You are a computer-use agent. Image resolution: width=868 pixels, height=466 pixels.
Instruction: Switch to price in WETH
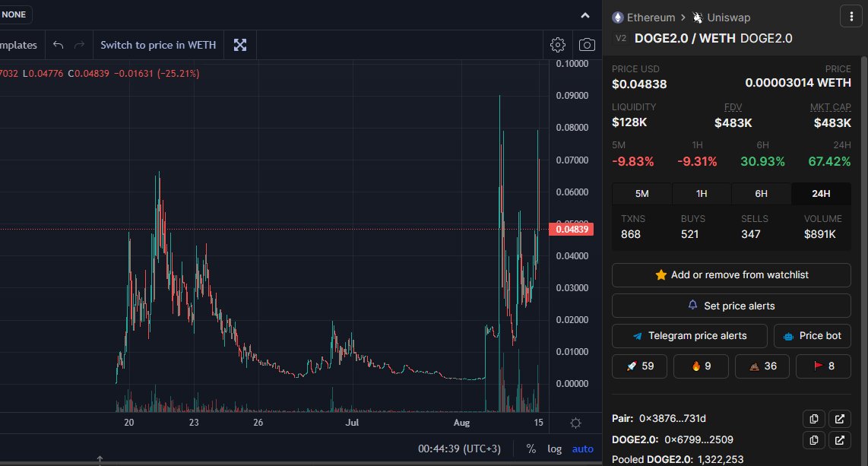click(158, 45)
